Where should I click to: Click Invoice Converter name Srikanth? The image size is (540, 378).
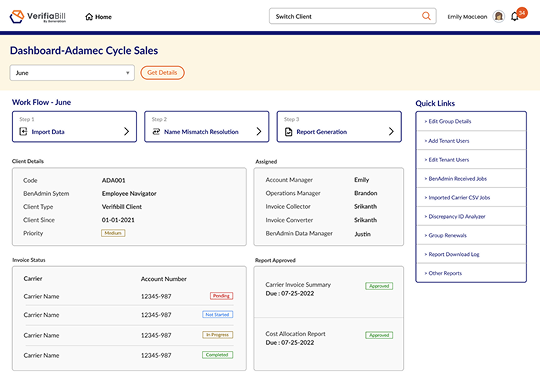pos(365,220)
